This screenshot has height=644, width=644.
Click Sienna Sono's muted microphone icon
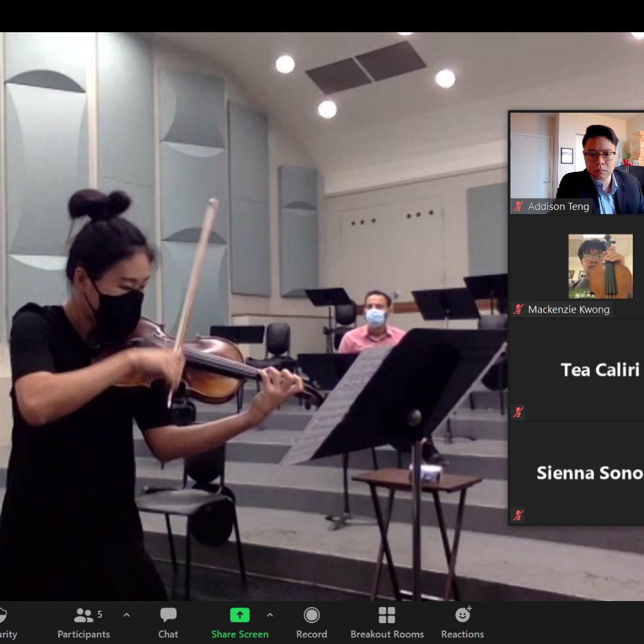518,515
